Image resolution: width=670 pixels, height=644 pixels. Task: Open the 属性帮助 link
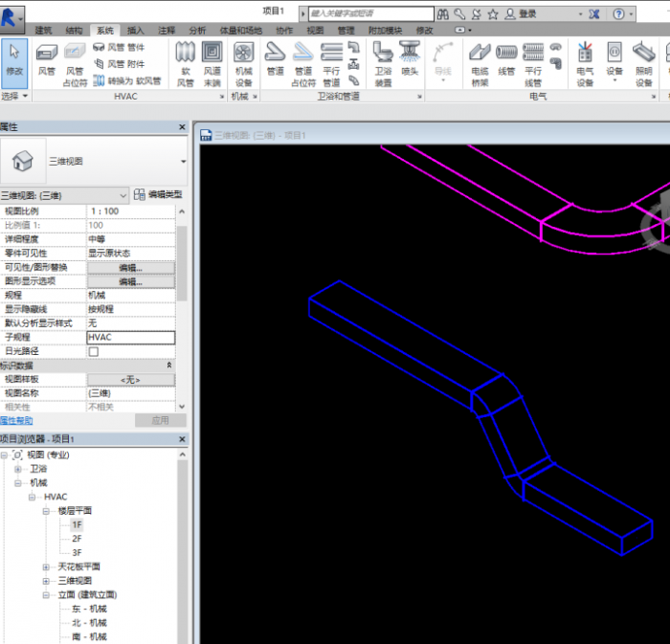(x=16, y=420)
